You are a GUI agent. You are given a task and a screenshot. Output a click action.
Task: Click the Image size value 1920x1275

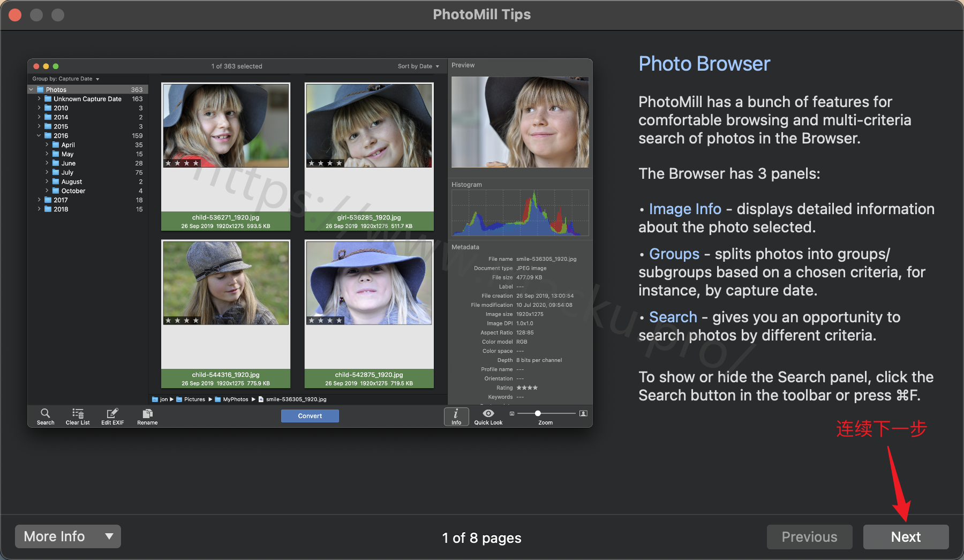[530, 314]
